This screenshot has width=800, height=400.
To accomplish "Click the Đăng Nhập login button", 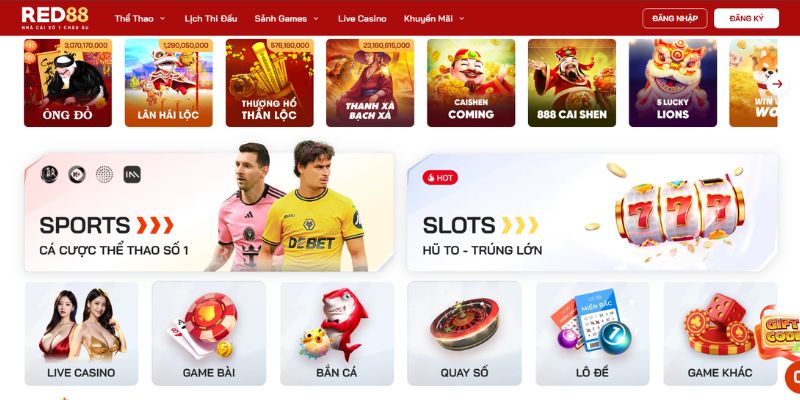I will [x=674, y=18].
